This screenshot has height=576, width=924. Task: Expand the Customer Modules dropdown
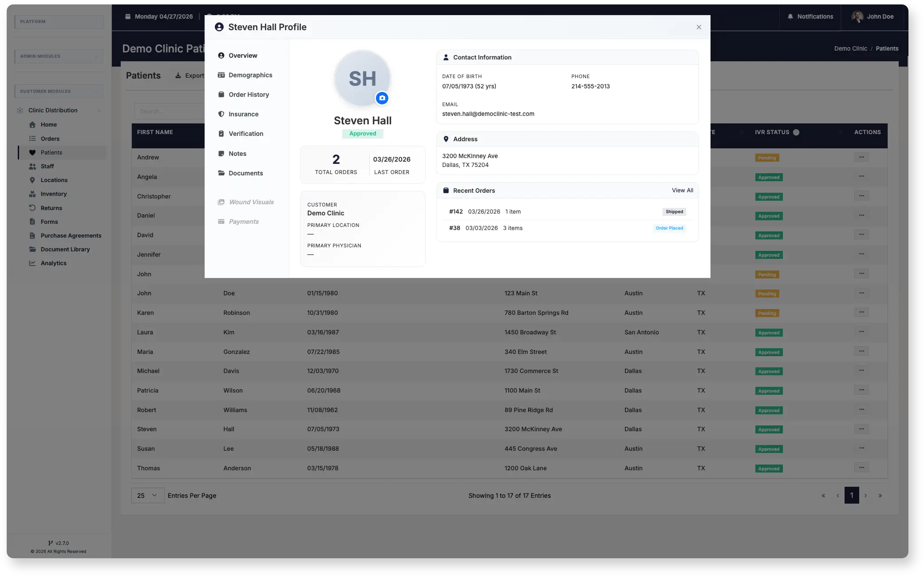(59, 91)
